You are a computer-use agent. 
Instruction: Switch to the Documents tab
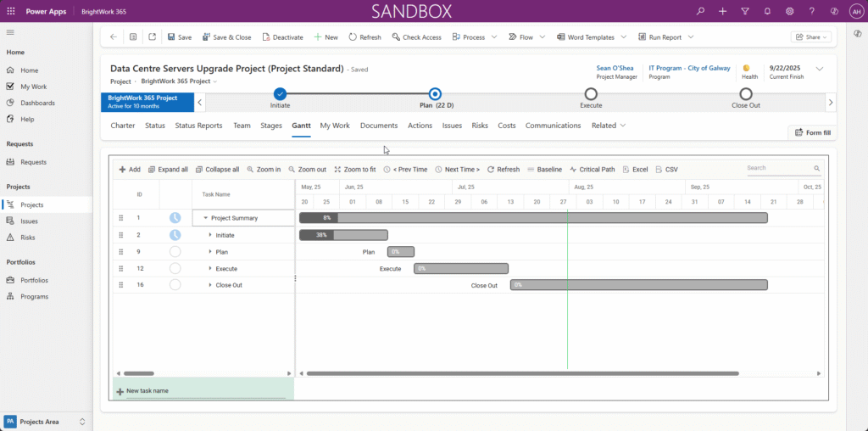point(379,126)
